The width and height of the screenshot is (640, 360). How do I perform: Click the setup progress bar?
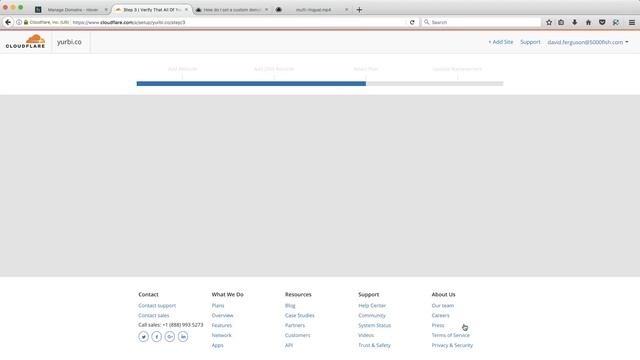320,84
